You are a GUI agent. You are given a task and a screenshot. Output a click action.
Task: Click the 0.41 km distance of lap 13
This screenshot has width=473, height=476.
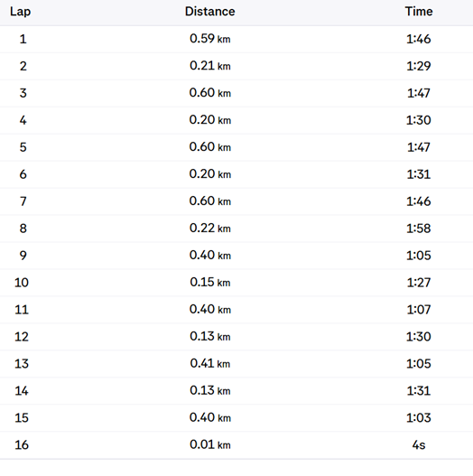(210, 363)
